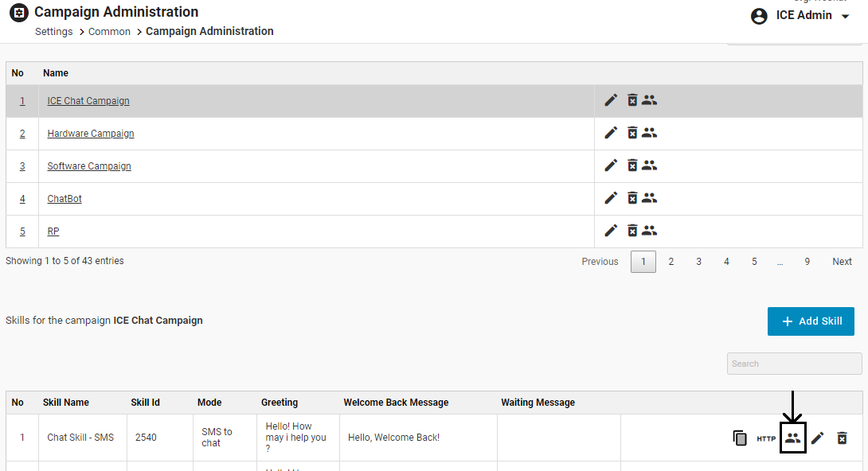Click the Add Skill button
868x471 pixels.
pyautogui.click(x=811, y=321)
